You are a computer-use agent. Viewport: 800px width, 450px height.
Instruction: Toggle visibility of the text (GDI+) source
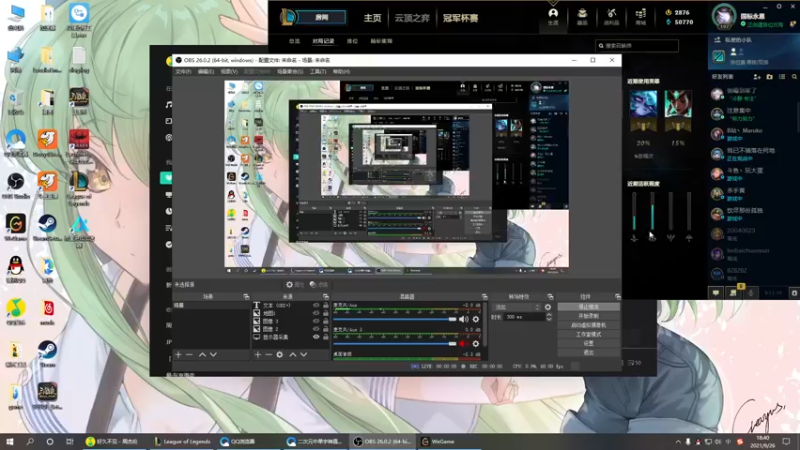[316, 305]
